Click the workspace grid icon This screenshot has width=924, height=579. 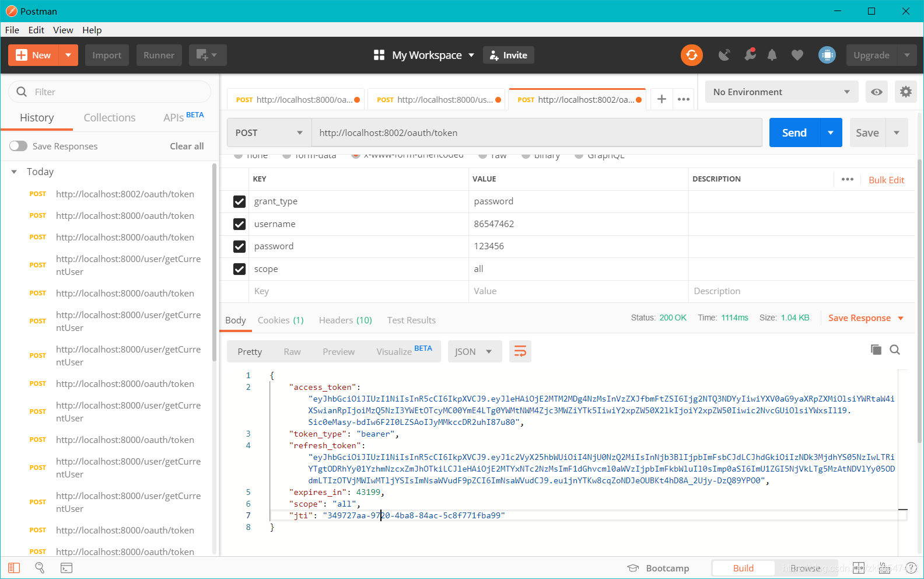pyautogui.click(x=379, y=55)
